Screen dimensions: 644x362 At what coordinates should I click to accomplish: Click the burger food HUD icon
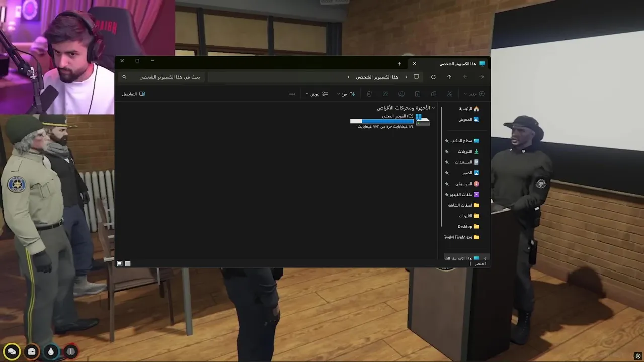pyautogui.click(x=32, y=352)
